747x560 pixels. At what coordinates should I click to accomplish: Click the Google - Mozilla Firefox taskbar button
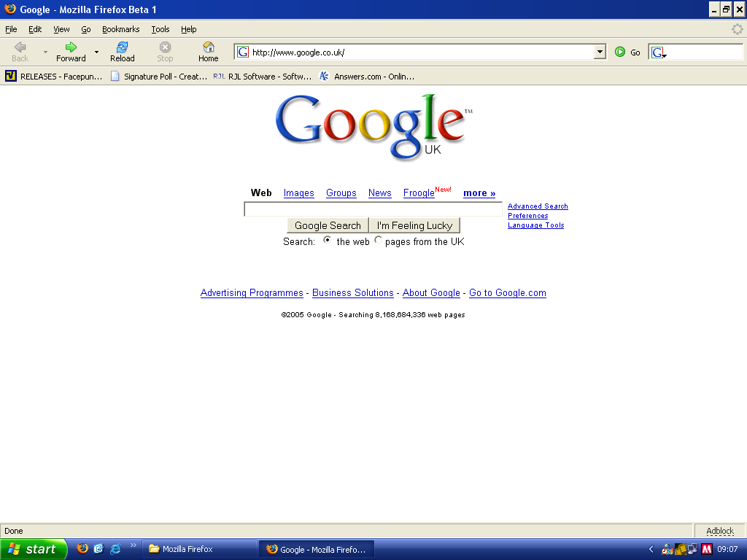[x=317, y=549]
